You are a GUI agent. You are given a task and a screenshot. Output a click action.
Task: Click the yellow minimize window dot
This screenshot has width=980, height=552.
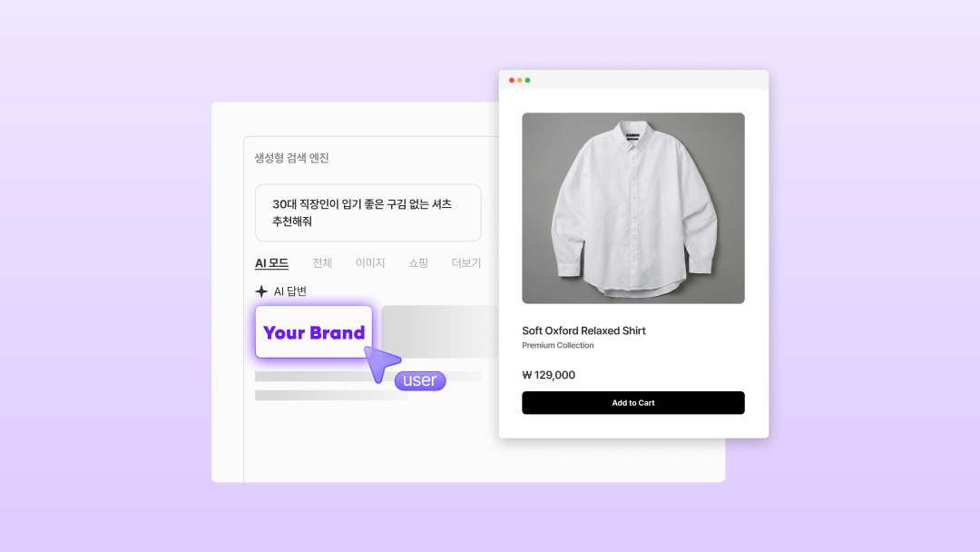(x=519, y=80)
